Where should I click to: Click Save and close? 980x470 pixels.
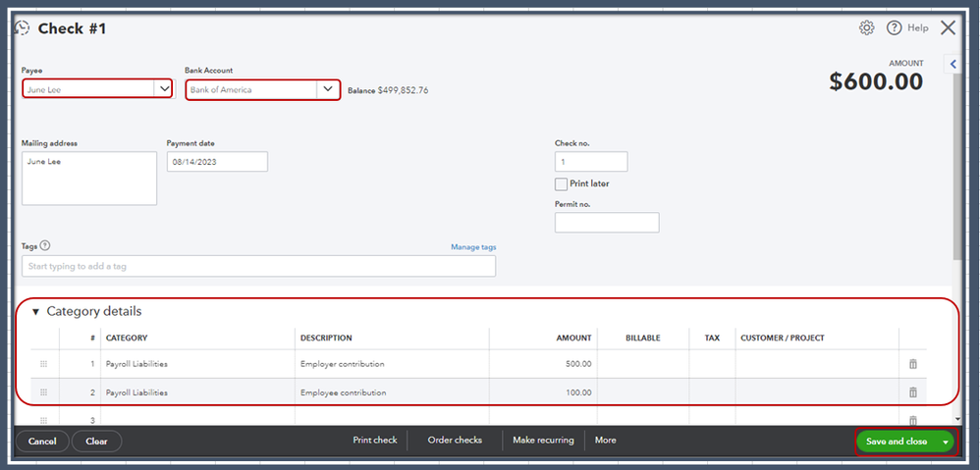[897, 442]
